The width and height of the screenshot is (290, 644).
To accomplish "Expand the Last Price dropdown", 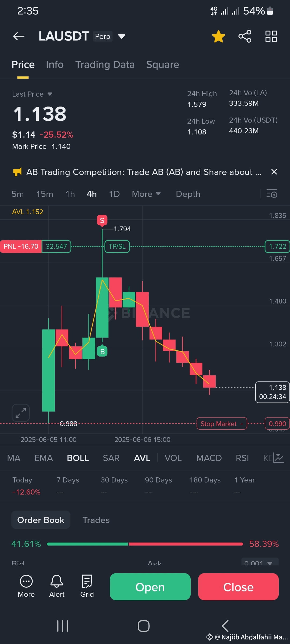I will [50, 94].
